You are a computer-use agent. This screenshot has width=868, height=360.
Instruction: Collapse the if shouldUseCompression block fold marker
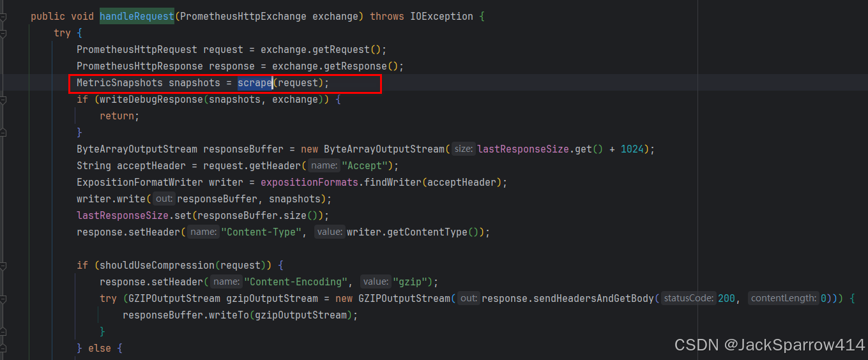tap(3, 266)
